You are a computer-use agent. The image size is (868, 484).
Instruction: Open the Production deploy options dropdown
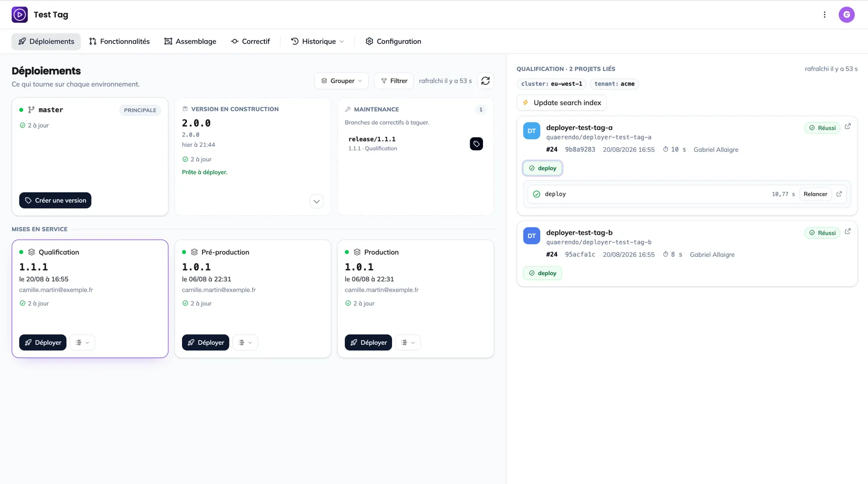coord(408,343)
